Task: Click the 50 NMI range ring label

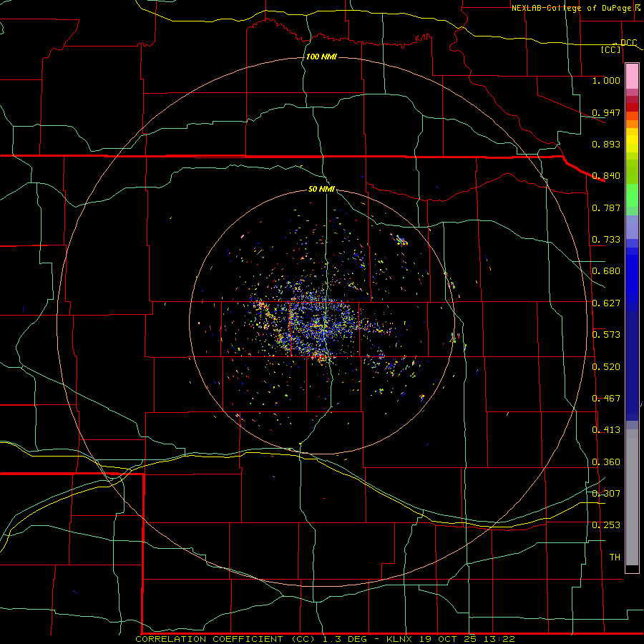Action: pyautogui.click(x=321, y=189)
